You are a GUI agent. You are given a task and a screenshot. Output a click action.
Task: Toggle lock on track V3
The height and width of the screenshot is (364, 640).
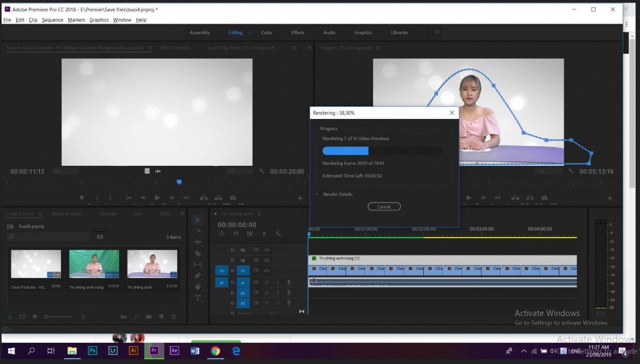click(233, 250)
